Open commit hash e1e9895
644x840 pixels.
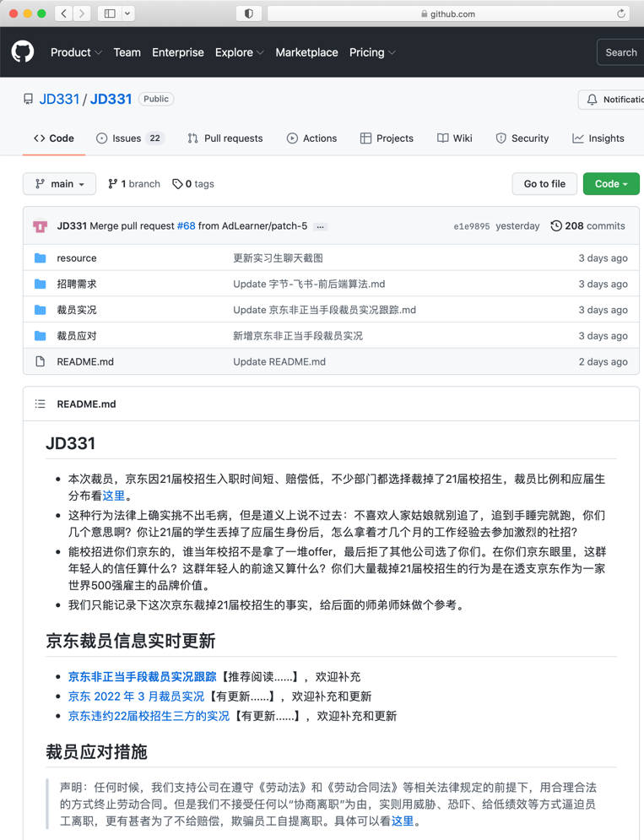point(472,226)
